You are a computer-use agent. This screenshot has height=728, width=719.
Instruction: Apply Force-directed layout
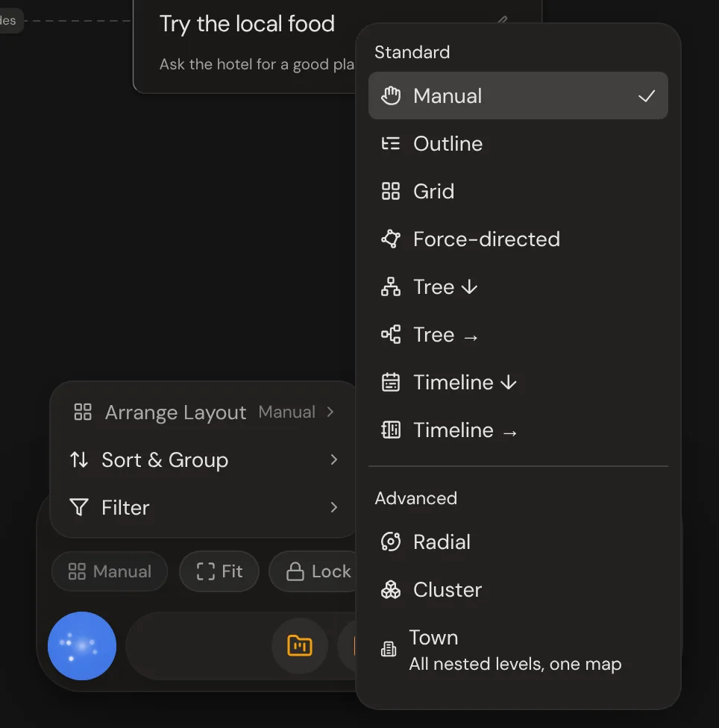[518, 239]
